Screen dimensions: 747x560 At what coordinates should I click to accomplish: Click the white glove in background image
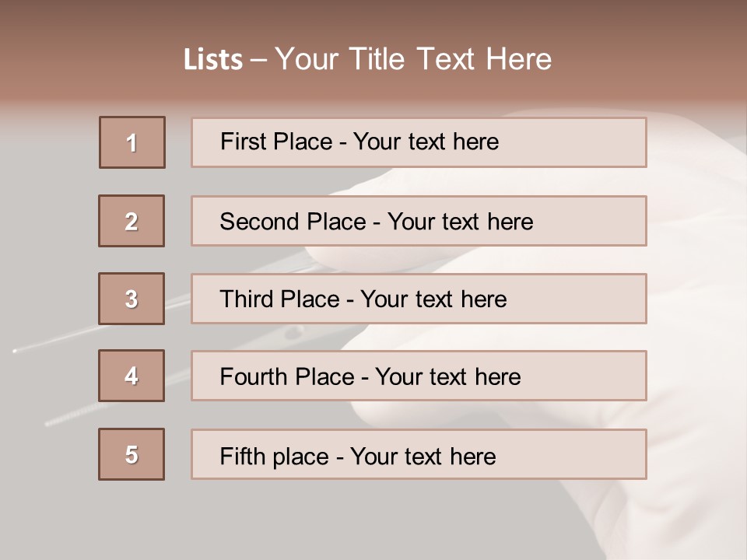point(693,311)
